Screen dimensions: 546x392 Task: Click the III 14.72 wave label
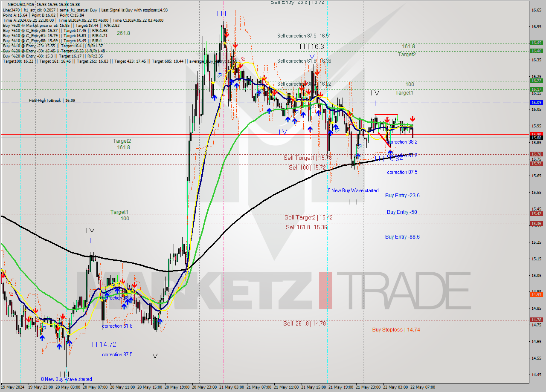click(x=102, y=344)
